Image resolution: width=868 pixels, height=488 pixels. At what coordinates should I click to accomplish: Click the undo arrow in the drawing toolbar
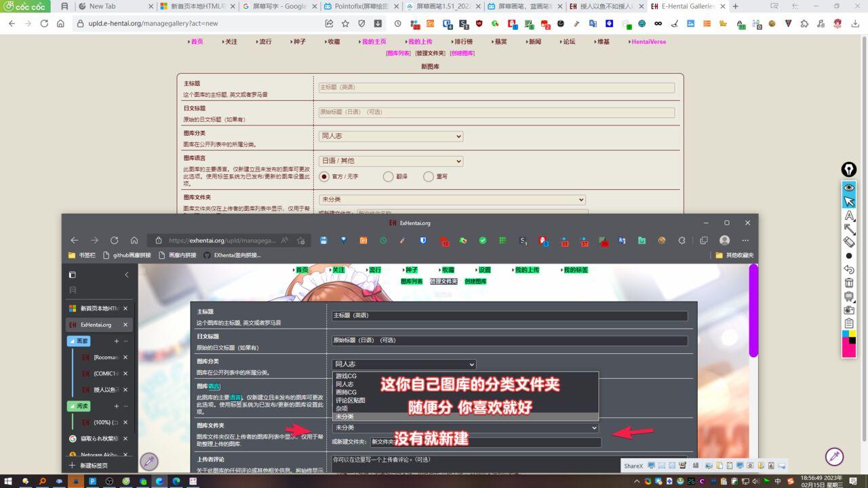point(848,269)
